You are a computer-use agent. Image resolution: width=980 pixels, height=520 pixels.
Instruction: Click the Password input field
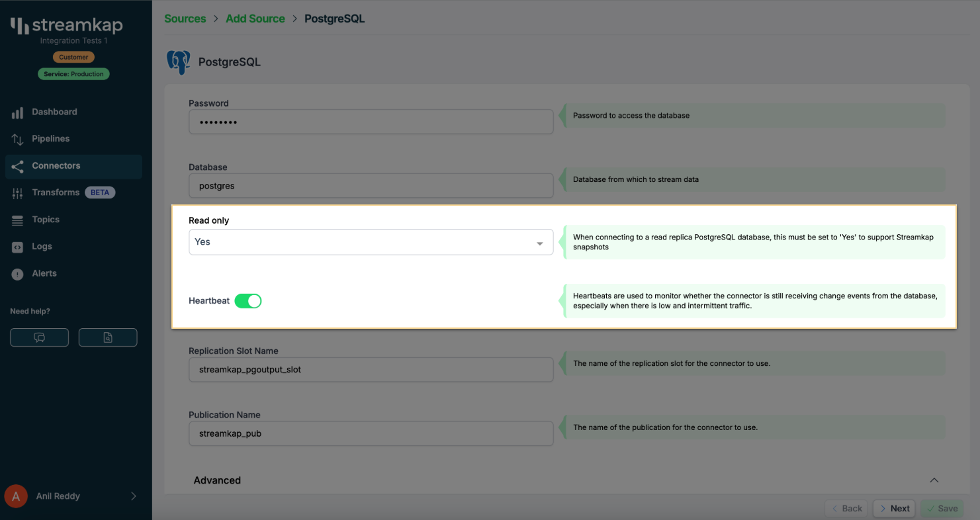click(x=371, y=122)
